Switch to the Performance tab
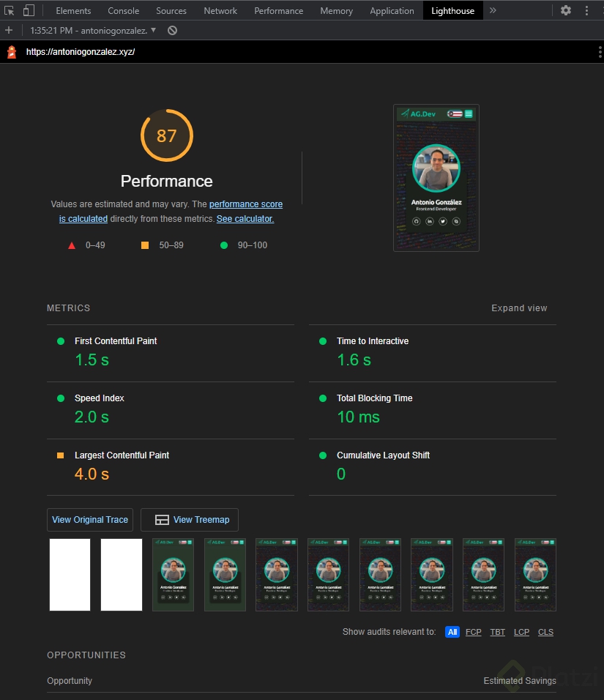The image size is (604, 700). 278,10
